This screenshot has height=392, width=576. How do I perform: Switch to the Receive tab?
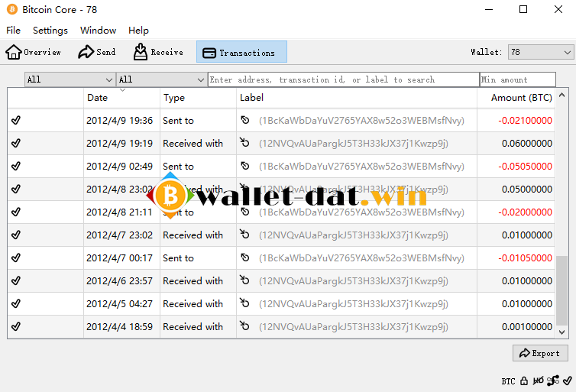pos(158,52)
